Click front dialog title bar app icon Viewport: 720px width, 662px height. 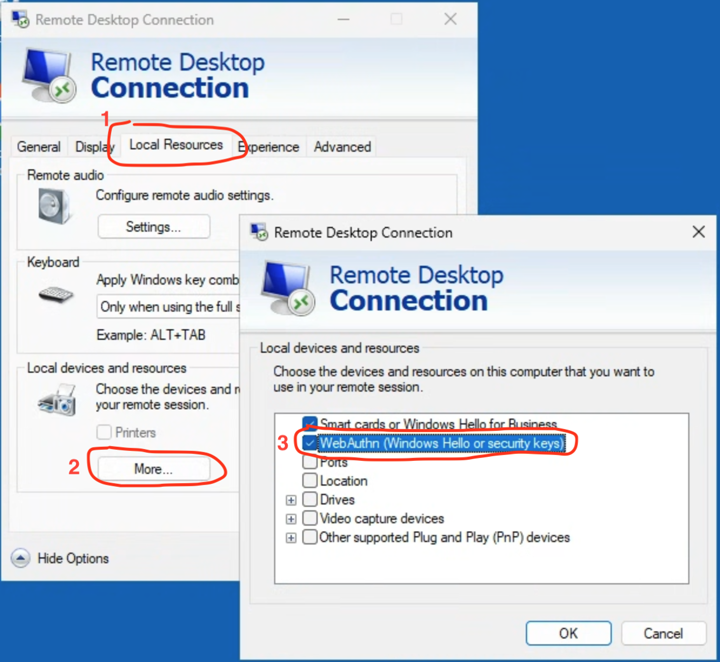[259, 232]
